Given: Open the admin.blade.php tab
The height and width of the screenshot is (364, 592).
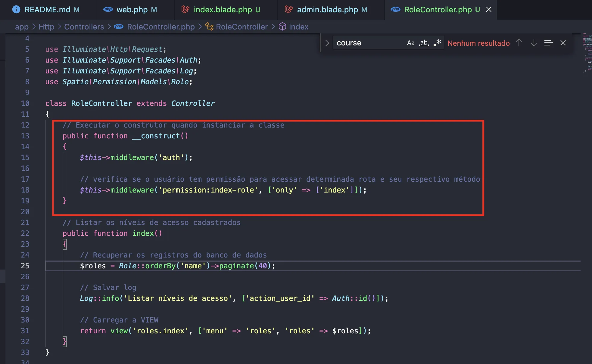Looking at the screenshot, I should [327, 10].
